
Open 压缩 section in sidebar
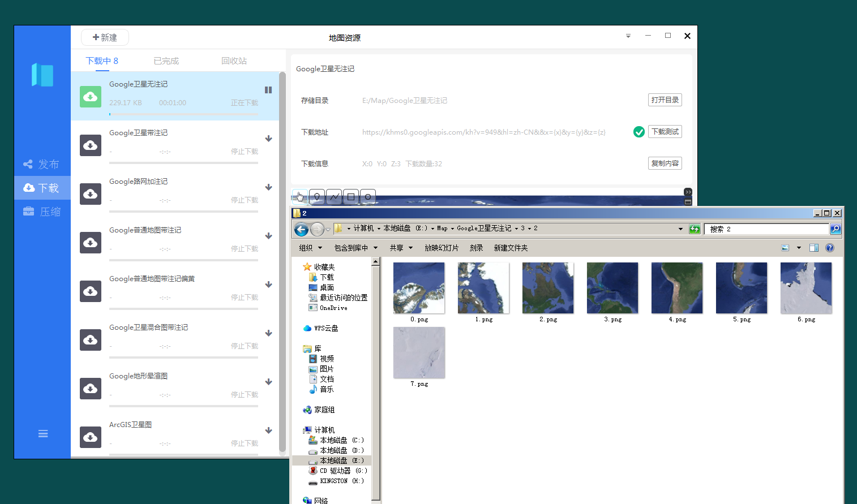click(41, 212)
